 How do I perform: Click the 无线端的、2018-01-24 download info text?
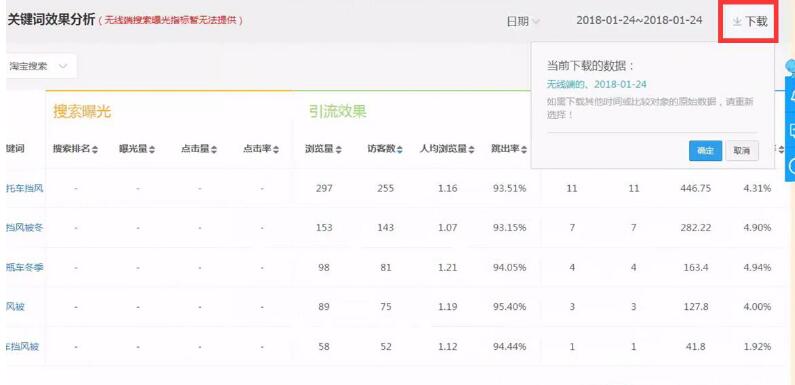(x=597, y=84)
